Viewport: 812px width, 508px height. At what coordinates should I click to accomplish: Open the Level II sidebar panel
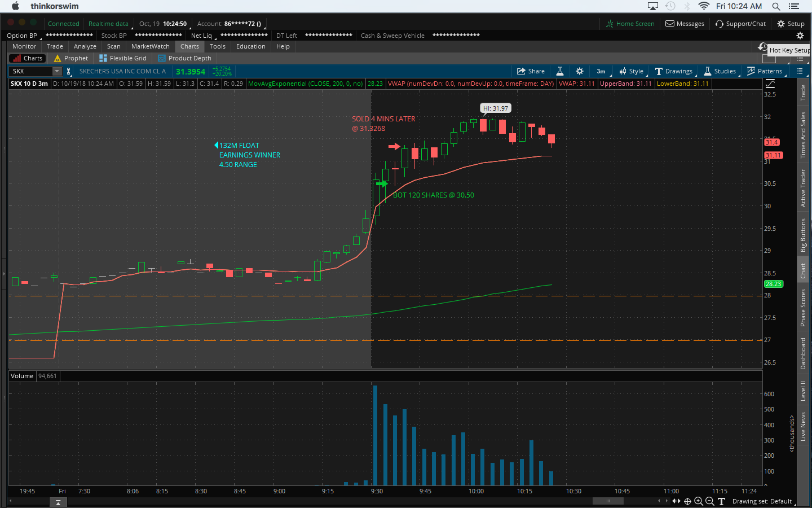(x=803, y=391)
